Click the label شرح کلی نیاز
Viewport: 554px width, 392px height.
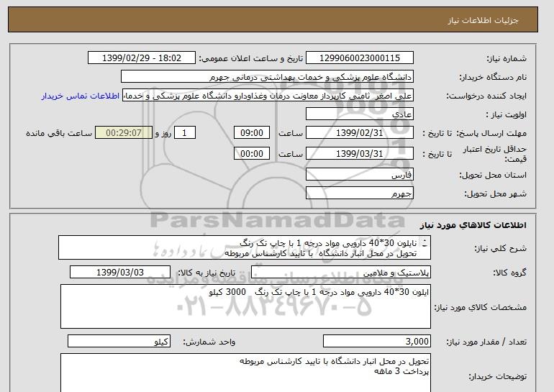500,248
